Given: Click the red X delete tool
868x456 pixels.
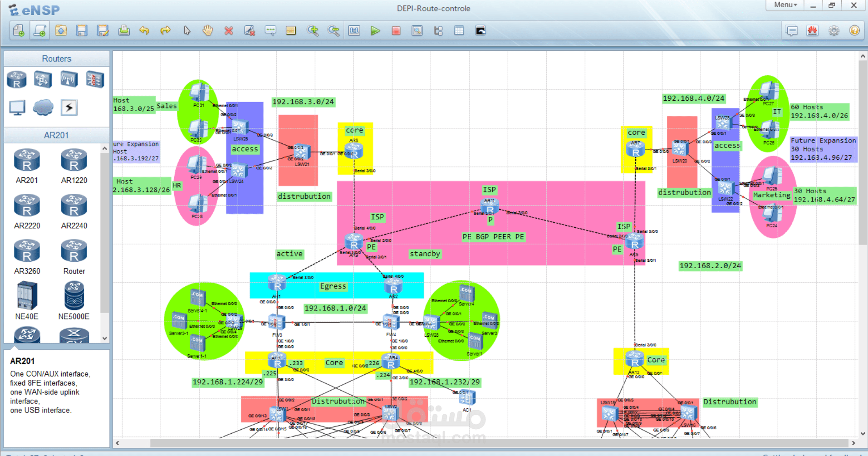Looking at the screenshot, I should click(x=229, y=31).
